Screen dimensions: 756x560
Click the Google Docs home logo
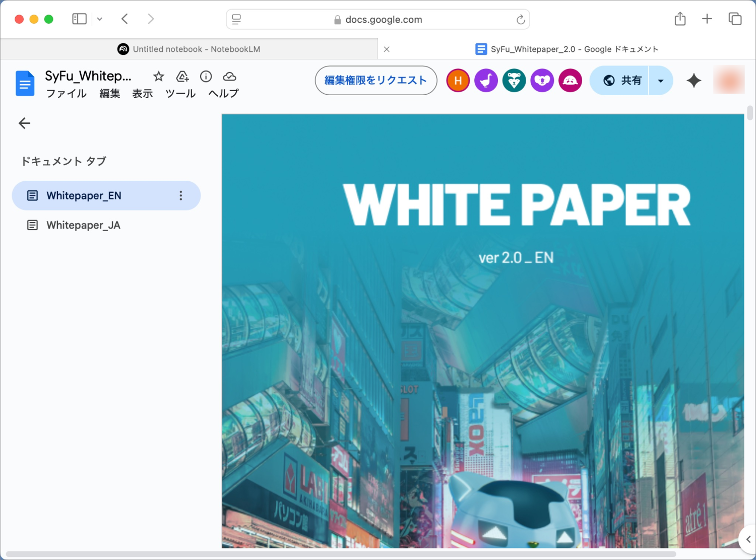tap(25, 84)
